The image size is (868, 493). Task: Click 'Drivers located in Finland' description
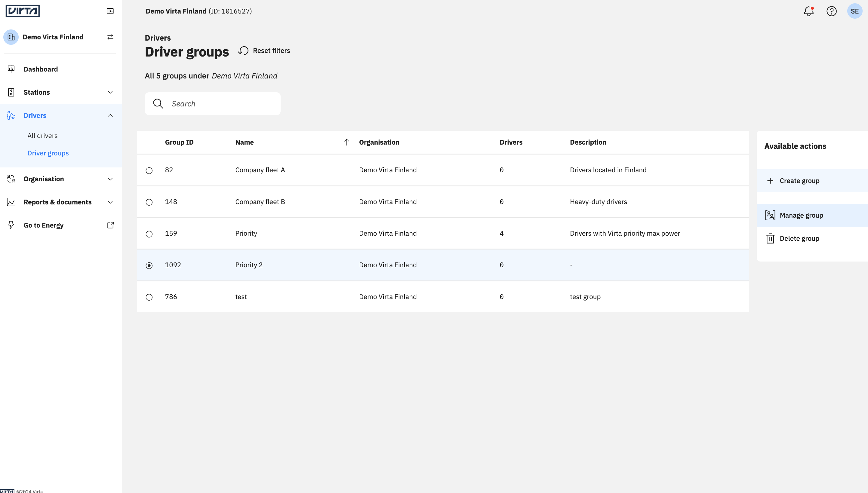pos(608,170)
